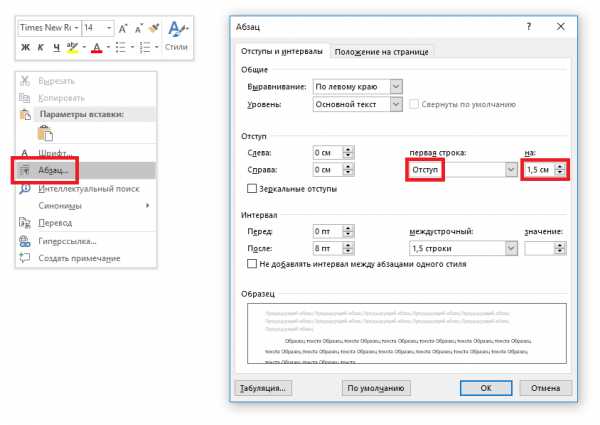Switch to Положение на странице tab
Image resolution: width=600 pixels, height=425 pixels.
[x=382, y=52]
